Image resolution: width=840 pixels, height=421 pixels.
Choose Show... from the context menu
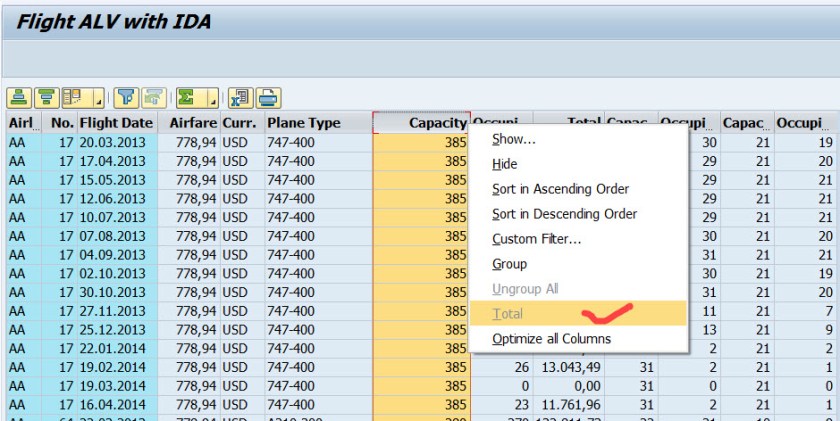[513, 139]
